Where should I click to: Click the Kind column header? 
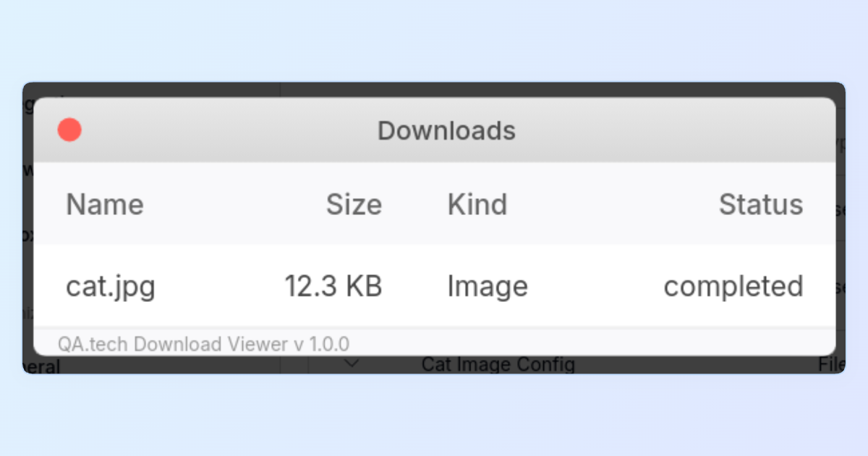(477, 205)
